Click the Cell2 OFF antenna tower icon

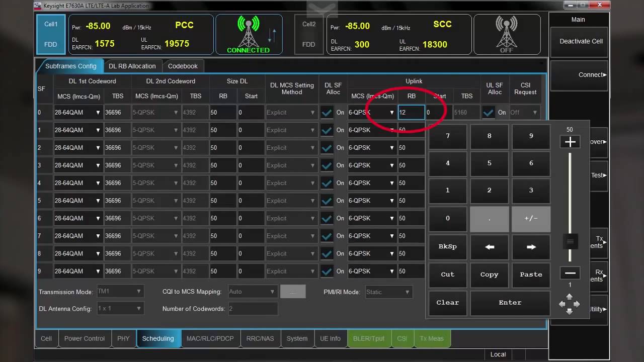pyautogui.click(x=507, y=31)
